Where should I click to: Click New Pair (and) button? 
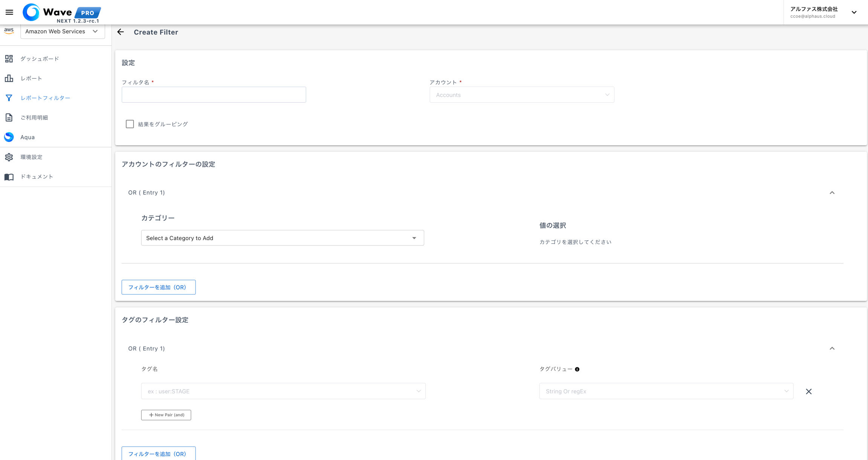coord(166,415)
